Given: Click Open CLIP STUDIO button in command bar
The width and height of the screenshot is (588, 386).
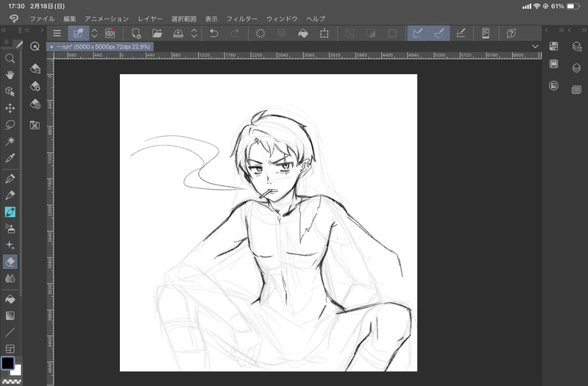Looking at the screenshot, I should (x=78, y=33).
